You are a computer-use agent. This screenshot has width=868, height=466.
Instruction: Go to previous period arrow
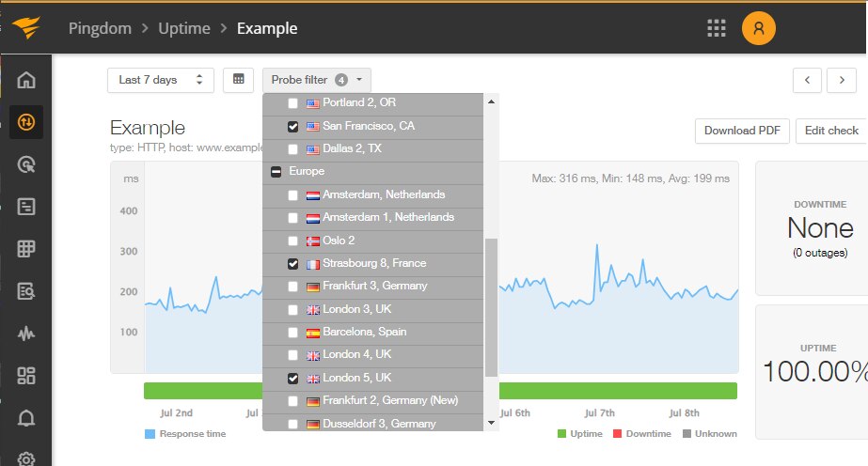coord(807,80)
